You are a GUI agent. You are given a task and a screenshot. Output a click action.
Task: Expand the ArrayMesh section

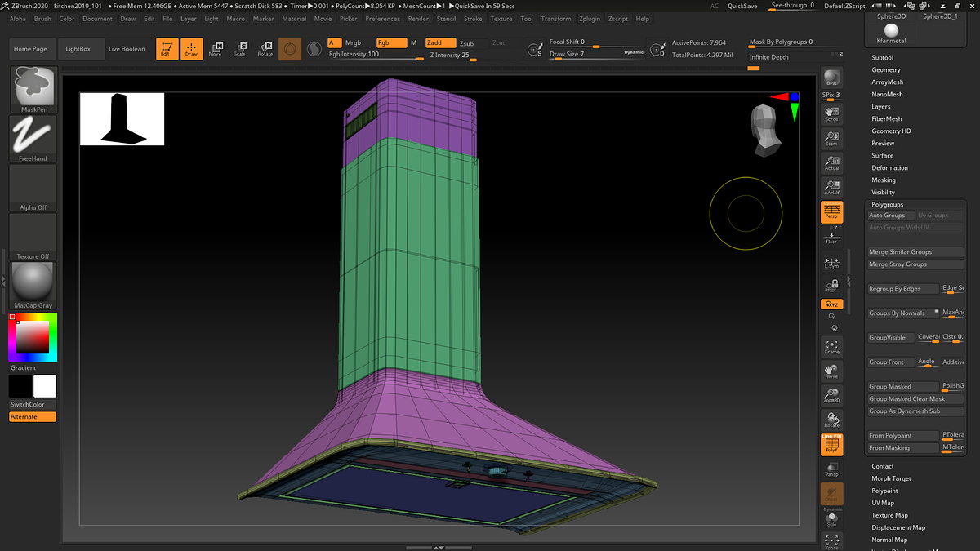click(x=887, y=82)
